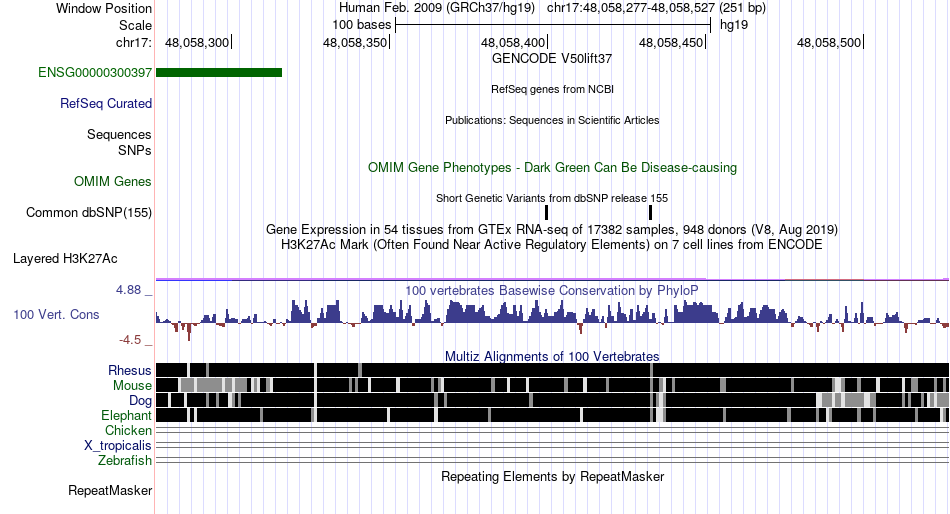The image size is (950, 514).
Task: Click the first dbSNP variant mark
Action: pos(546,213)
